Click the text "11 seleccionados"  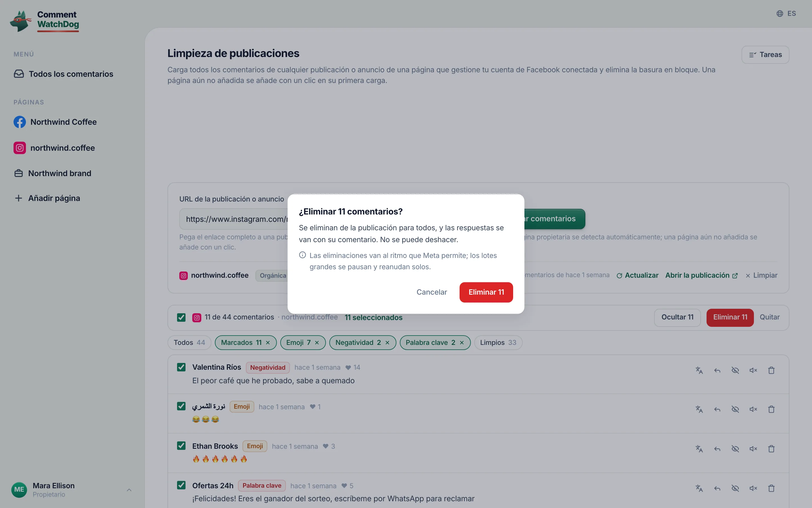(x=374, y=317)
